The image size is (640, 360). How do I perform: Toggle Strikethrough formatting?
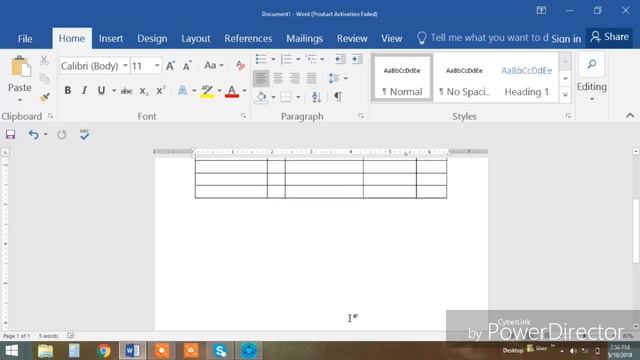pos(126,91)
